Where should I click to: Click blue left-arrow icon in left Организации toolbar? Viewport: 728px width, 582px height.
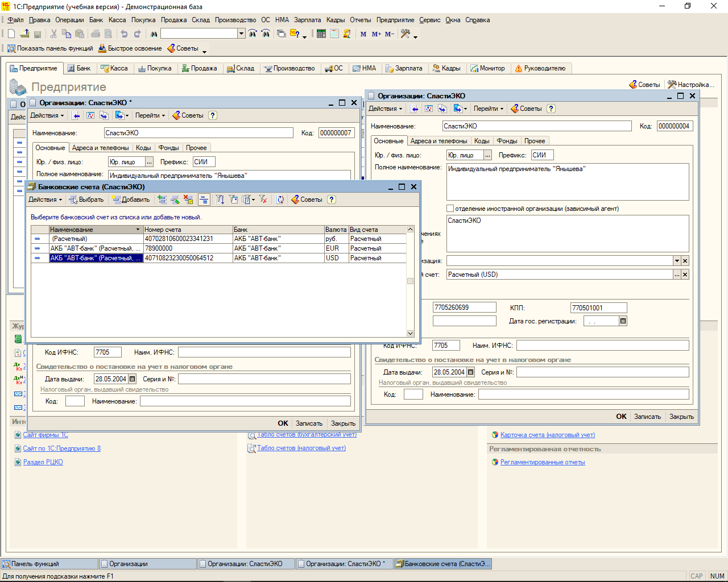(x=76, y=115)
